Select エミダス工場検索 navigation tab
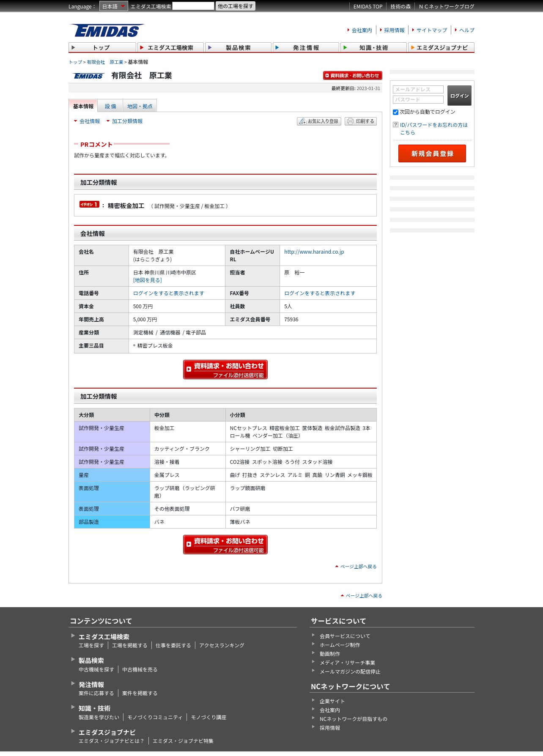The image size is (543, 756). 170,47
